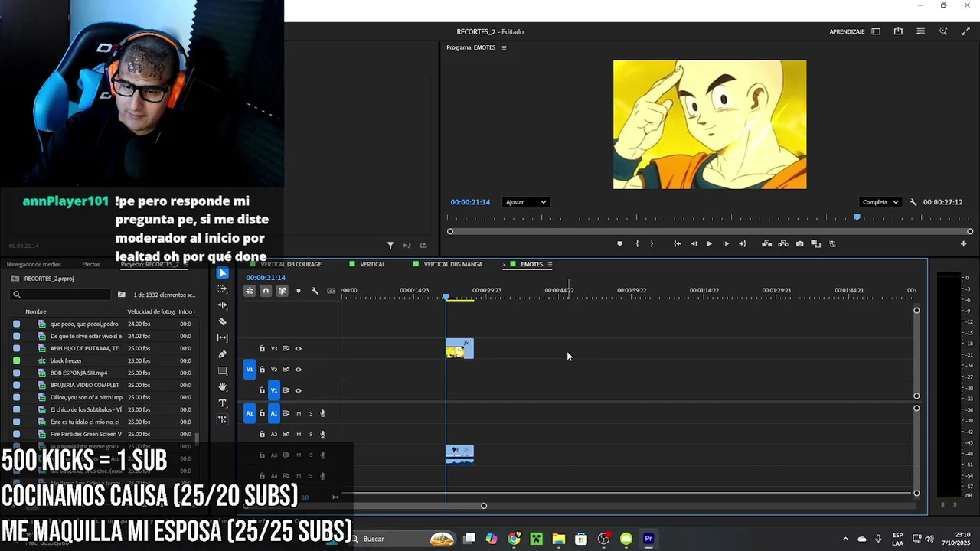Enable voice-over record on A1
The image size is (980, 551).
[x=322, y=413]
